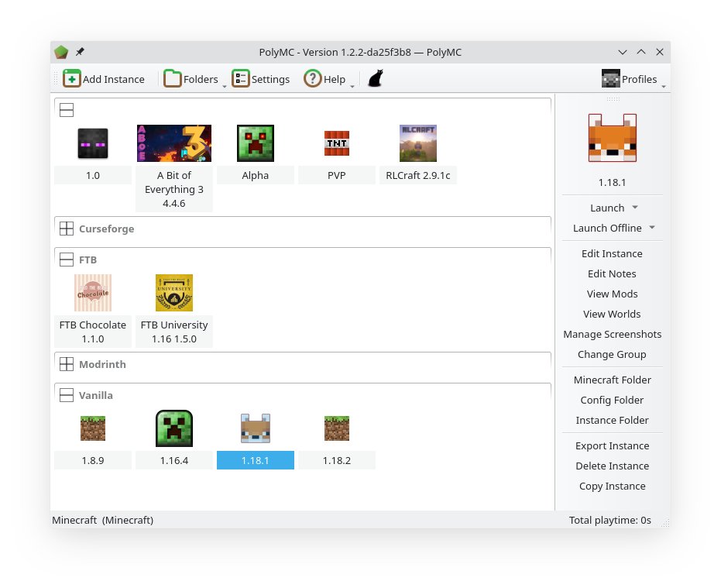Click the Modrinth group title text
Screen dimensions: 721x588
pos(102,364)
